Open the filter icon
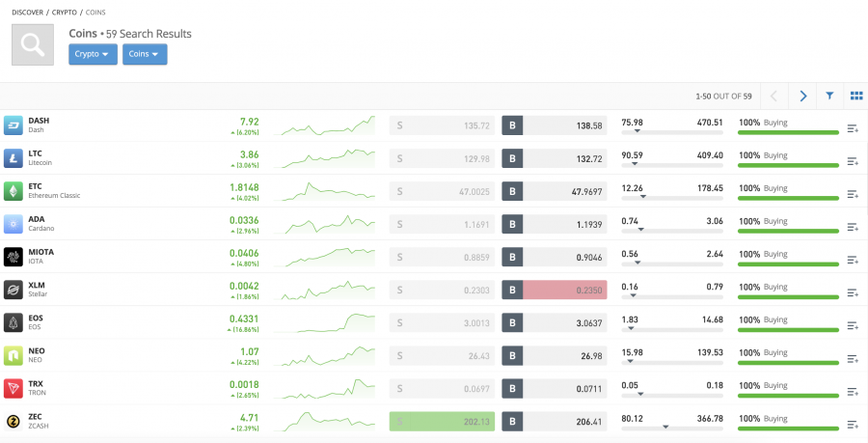Screen dimensions: 868x443 point(829,97)
